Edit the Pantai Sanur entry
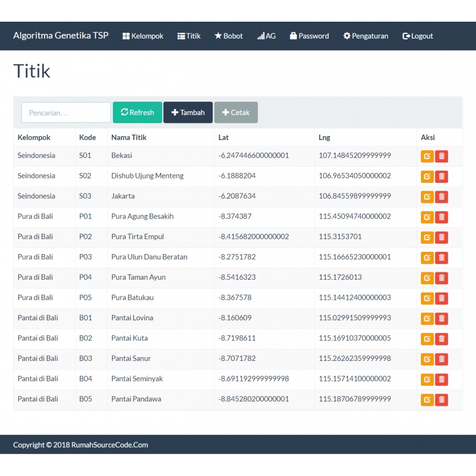Image resolution: width=476 pixels, height=476 pixels. [x=427, y=359]
